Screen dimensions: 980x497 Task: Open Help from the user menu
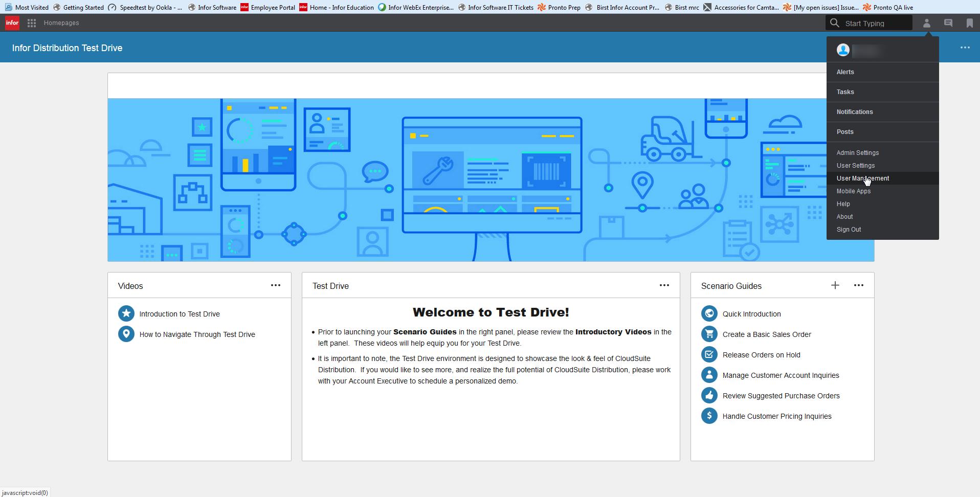[883, 204]
